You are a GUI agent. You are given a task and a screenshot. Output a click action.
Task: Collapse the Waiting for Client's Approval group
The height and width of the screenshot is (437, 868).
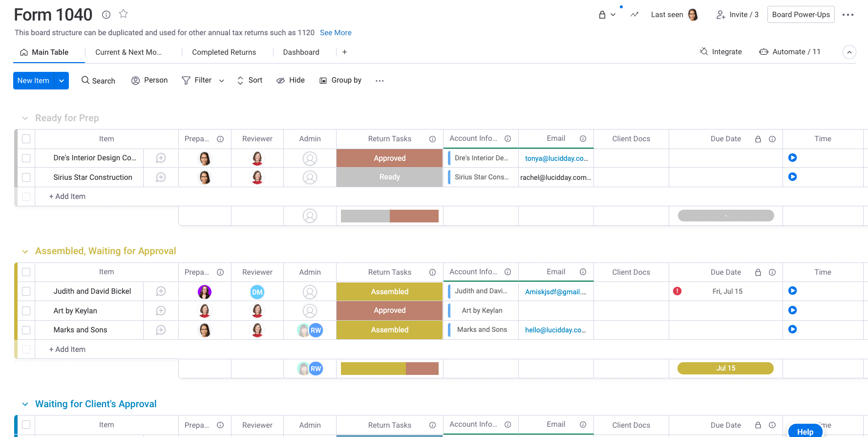(x=25, y=404)
